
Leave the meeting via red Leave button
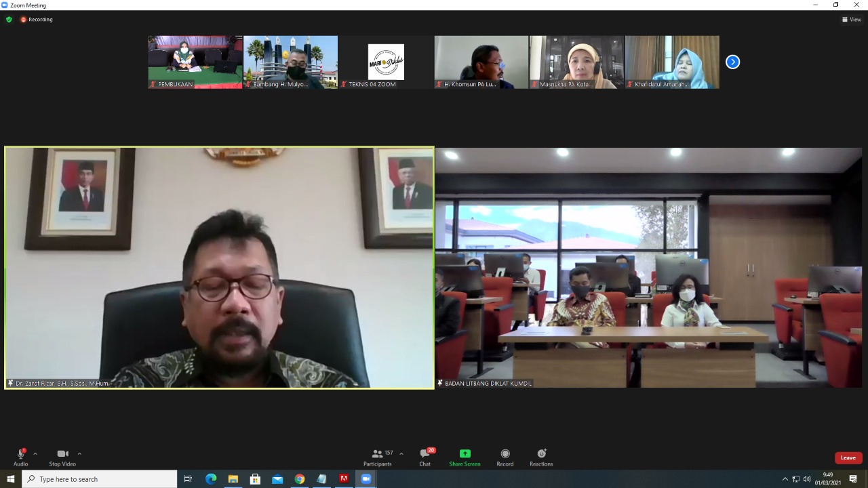(x=848, y=457)
